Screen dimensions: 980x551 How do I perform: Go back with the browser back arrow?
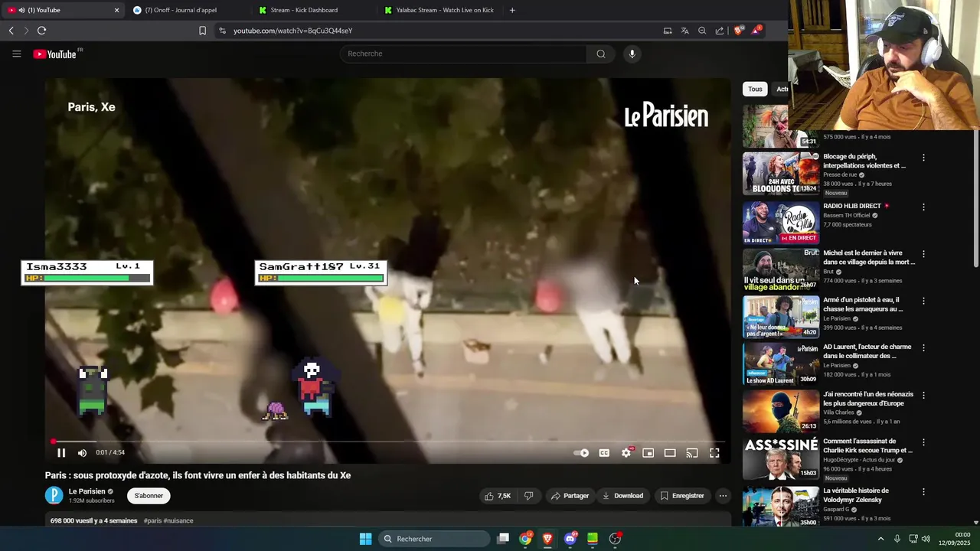tap(11, 31)
